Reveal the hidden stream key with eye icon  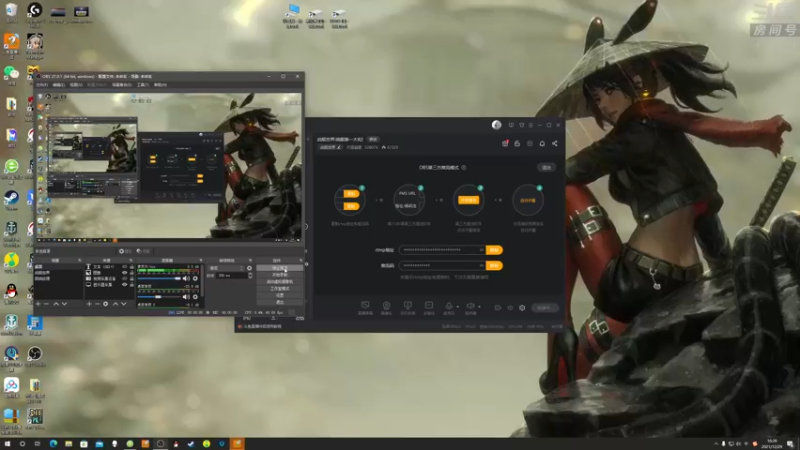pyautogui.click(x=481, y=266)
